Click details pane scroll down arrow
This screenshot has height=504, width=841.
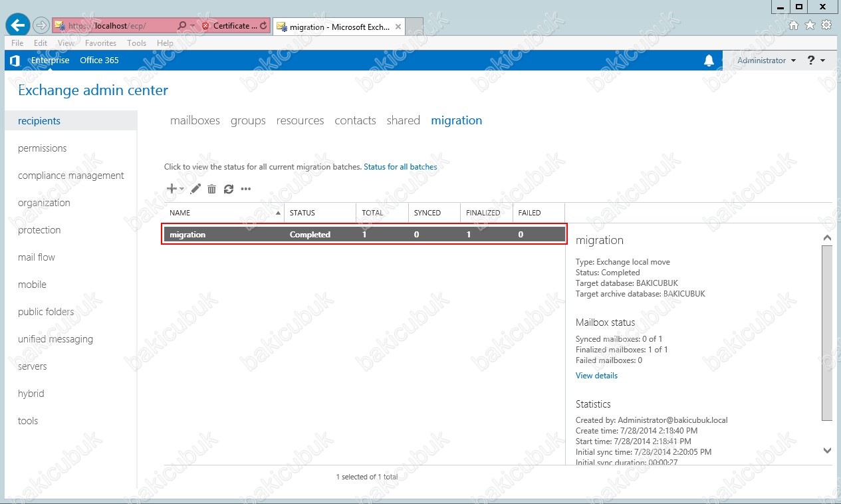827,450
